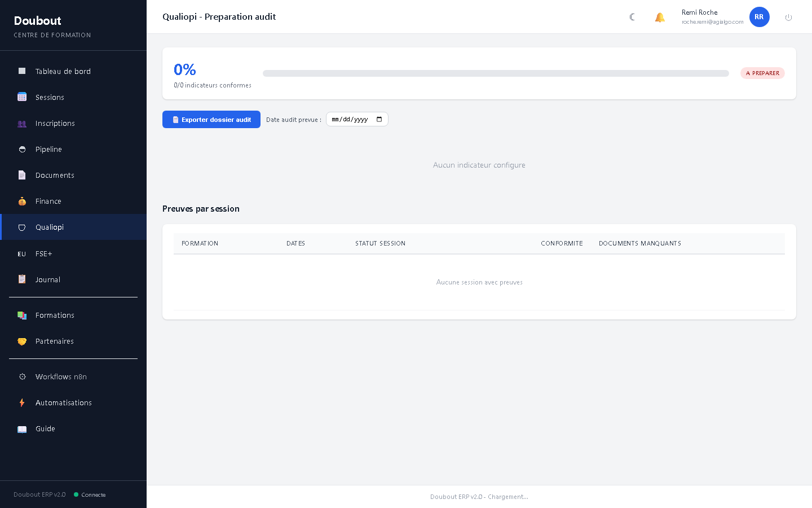The width and height of the screenshot is (812, 508).
Task: Open the Sessions calendar icon
Action: [x=22, y=97]
